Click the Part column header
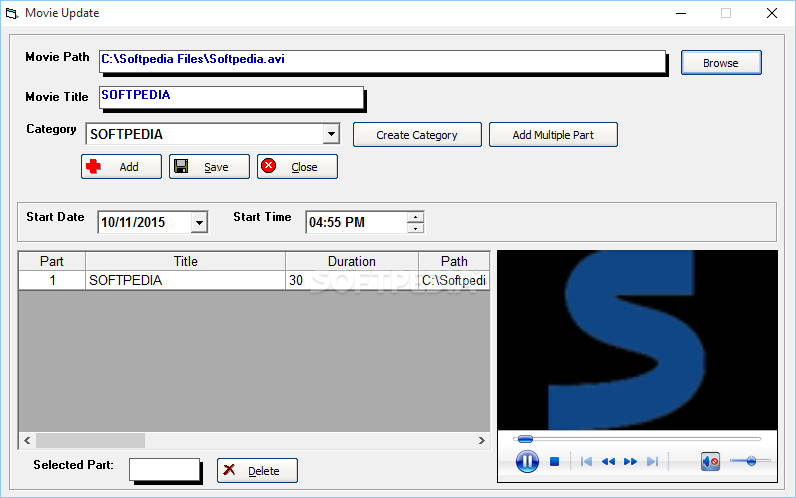Viewport: 796px width, 498px height. [x=52, y=261]
